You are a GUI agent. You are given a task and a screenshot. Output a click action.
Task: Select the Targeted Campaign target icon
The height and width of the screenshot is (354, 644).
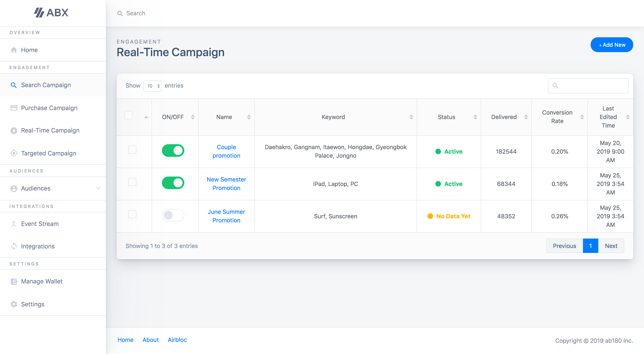pos(14,153)
